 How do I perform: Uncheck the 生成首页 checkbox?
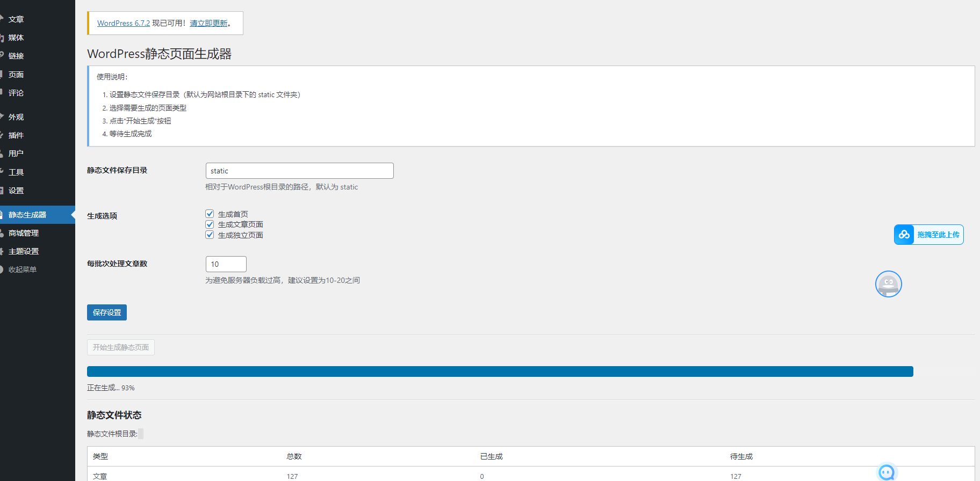click(x=210, y=214)
